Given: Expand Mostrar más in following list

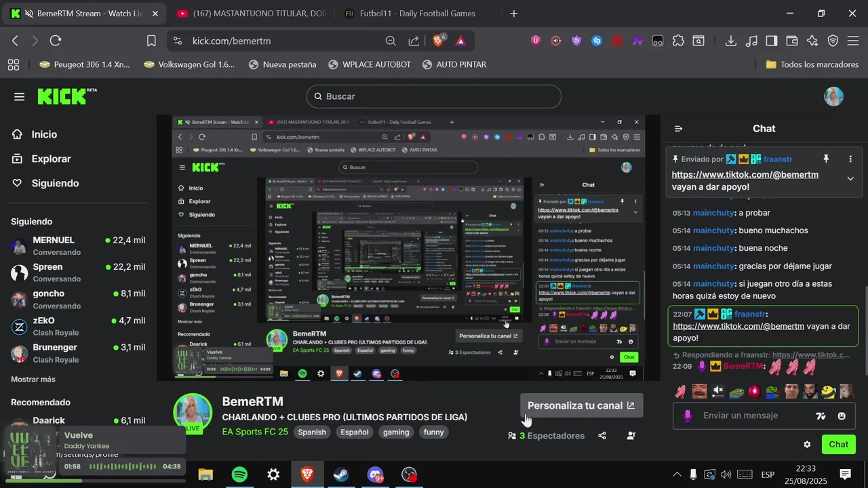Looking at the screenshot, I should point(33,379).
